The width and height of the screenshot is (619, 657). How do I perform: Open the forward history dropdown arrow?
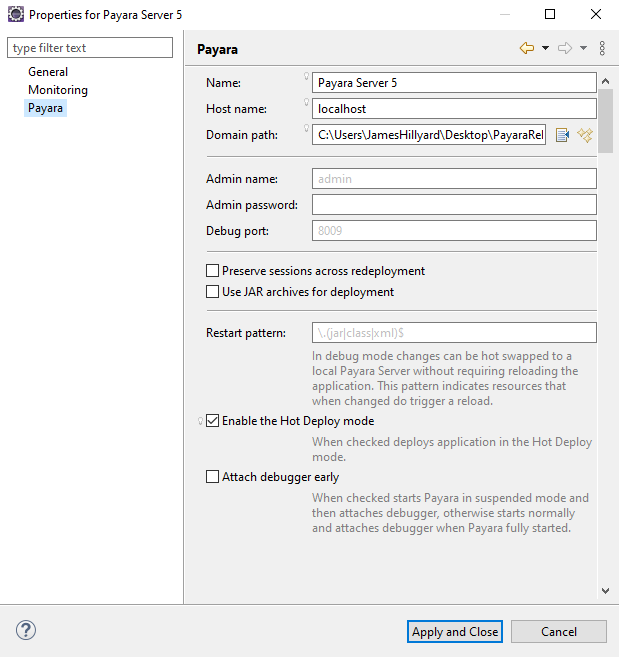(583, 48)
